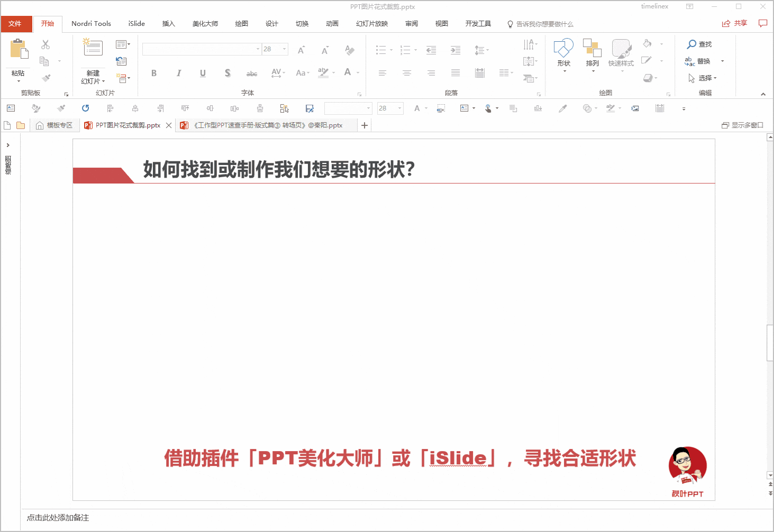Open the Change Case (Aa) dropdown
Viewport: 774px width, 532px height.
(x=303, y=73)
